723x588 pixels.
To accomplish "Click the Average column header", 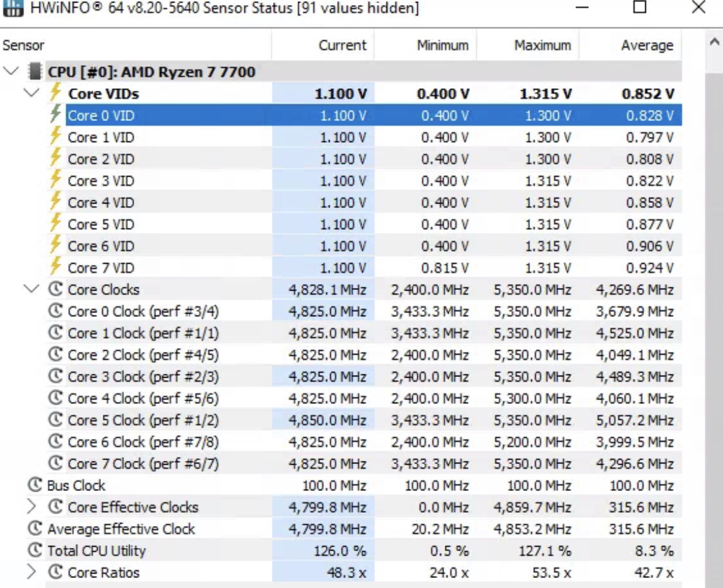I will coord(630,45).
